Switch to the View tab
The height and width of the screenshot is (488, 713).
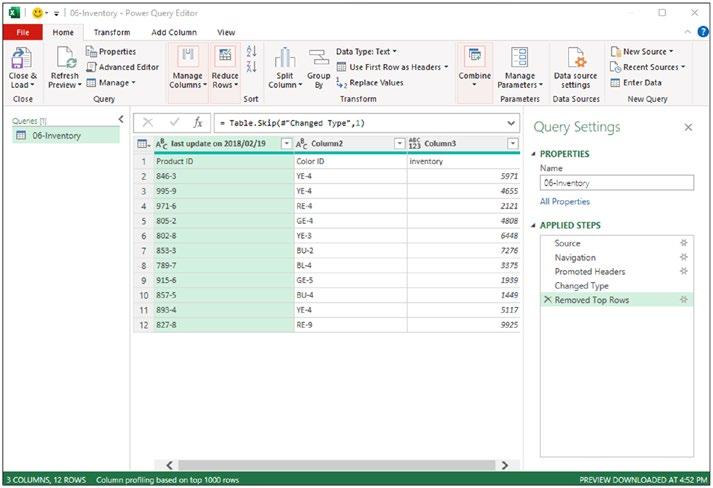[226, 32]
